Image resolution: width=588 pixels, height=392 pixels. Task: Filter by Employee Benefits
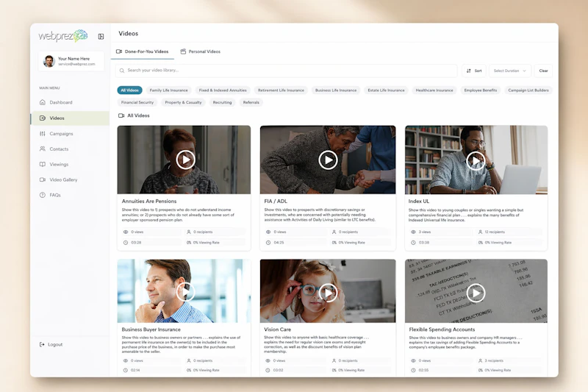(481, 90)
